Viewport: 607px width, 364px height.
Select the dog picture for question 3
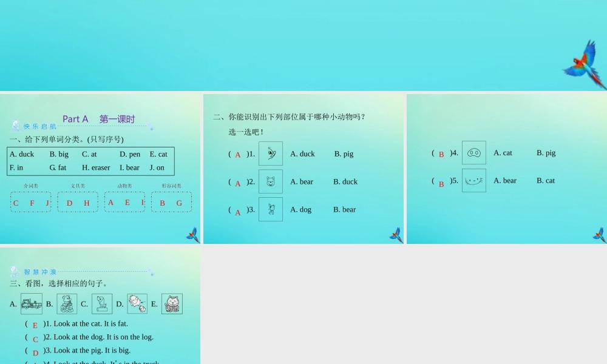271,209
